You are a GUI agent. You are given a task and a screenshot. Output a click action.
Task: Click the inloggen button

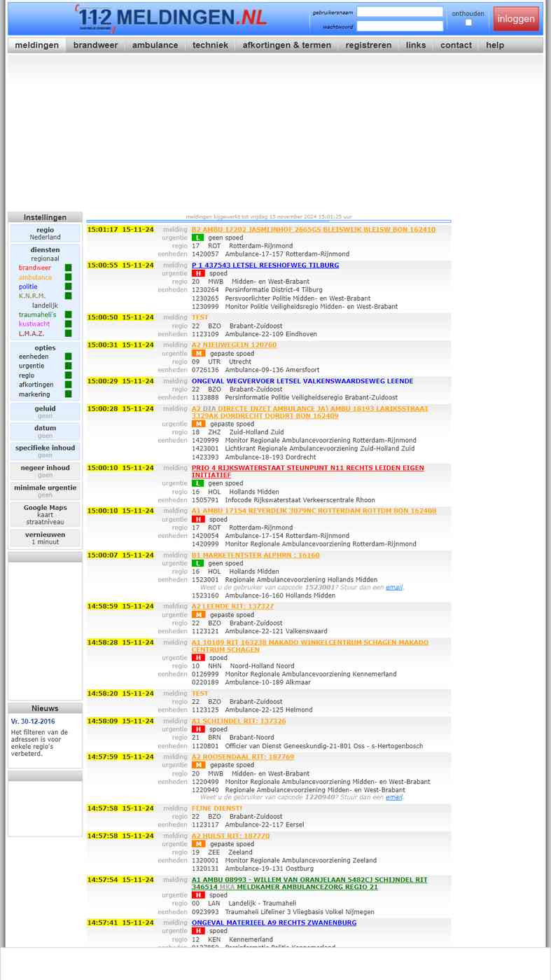(x=516, y=19)
